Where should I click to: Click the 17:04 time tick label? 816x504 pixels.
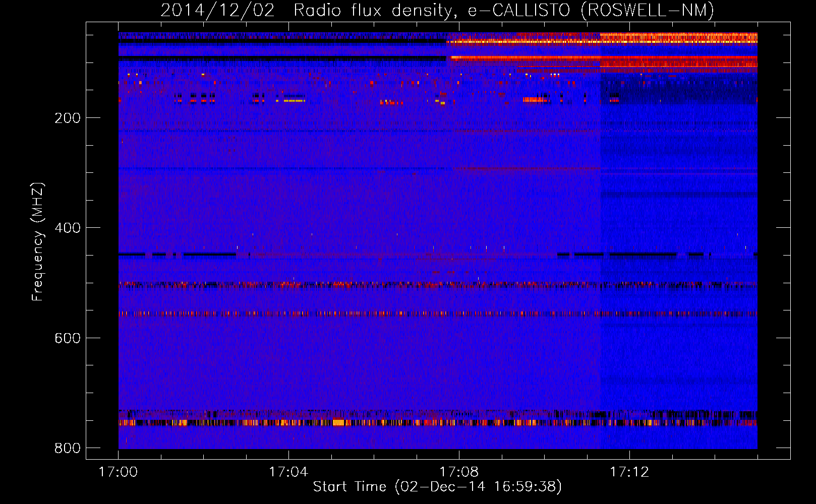click(288, 472)
